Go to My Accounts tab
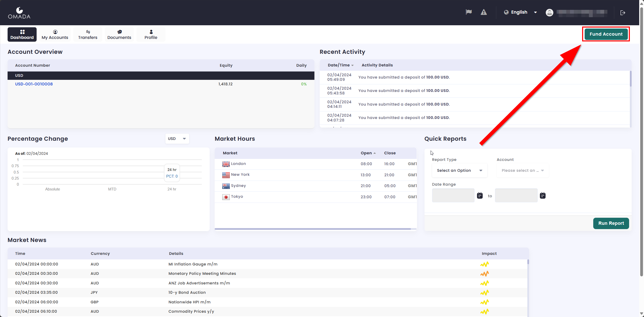Screen dimensions: 644x317 pos(55,35)
